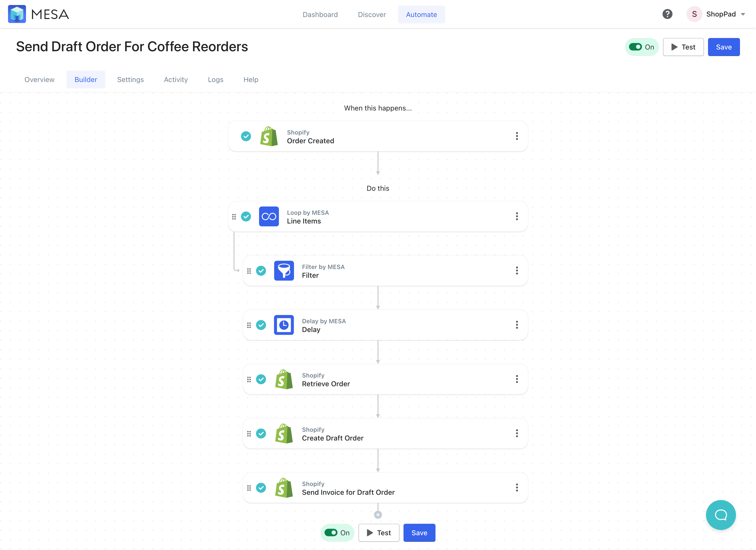This screenshot has height=550, width=756.
Task: Add a step with the plus icon
Action: coord(378,515)
